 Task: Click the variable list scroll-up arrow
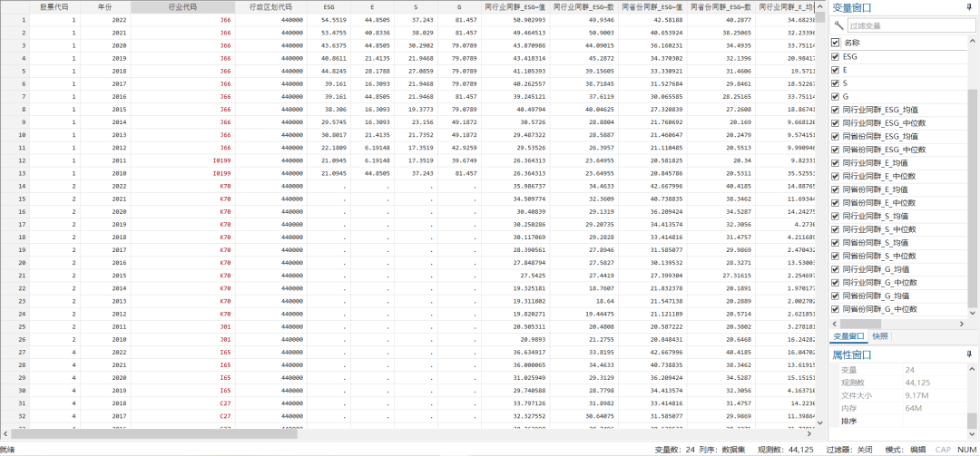(972, 42)
